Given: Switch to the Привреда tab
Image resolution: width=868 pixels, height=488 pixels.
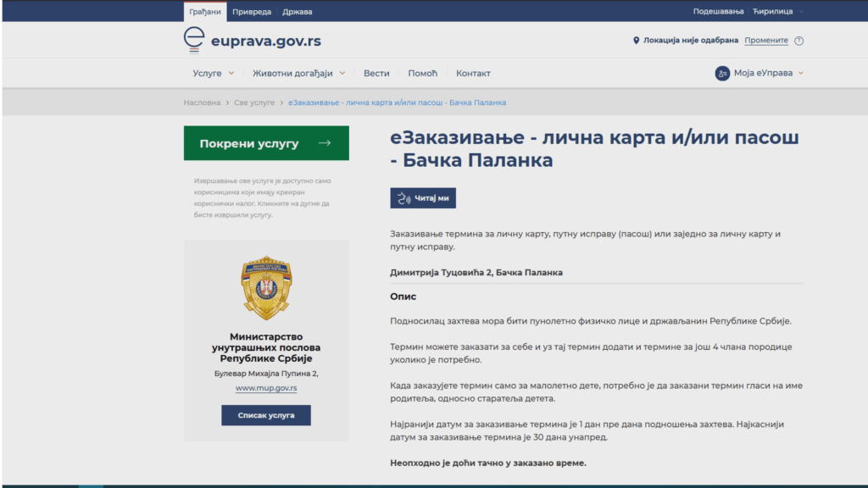Looking at the screenshot, I should (x=252, y=11).
